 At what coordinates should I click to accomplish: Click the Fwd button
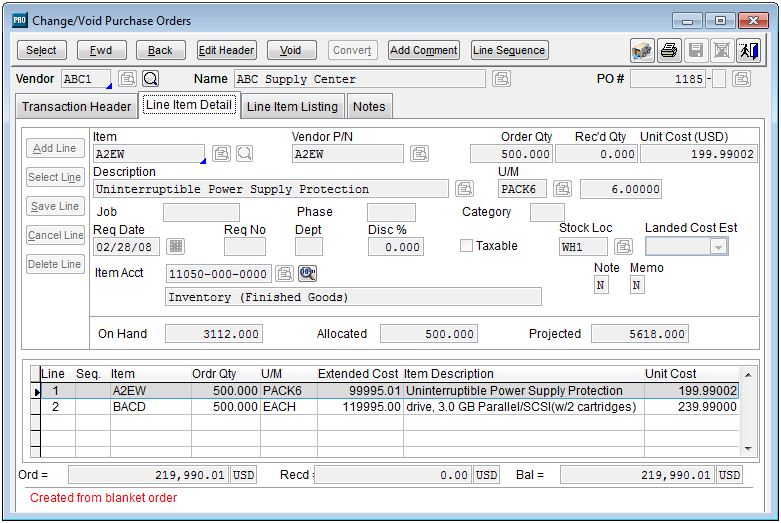tap(101, 50)
